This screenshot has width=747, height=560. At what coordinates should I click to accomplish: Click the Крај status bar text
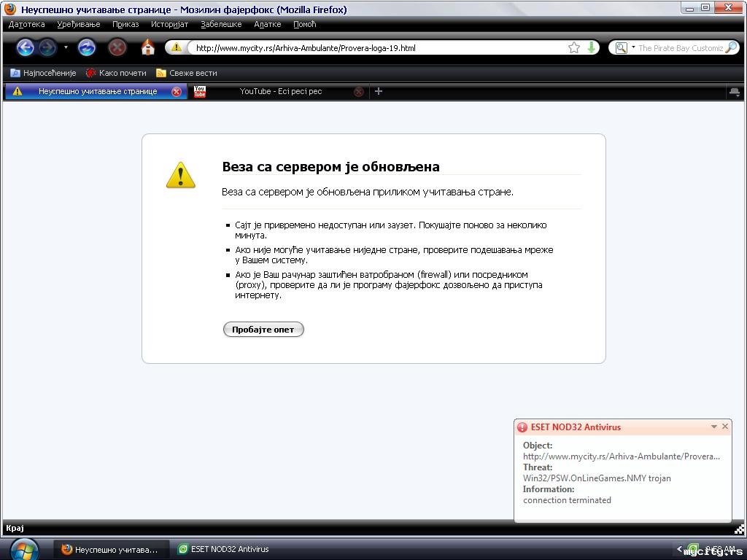click(15, 528)
